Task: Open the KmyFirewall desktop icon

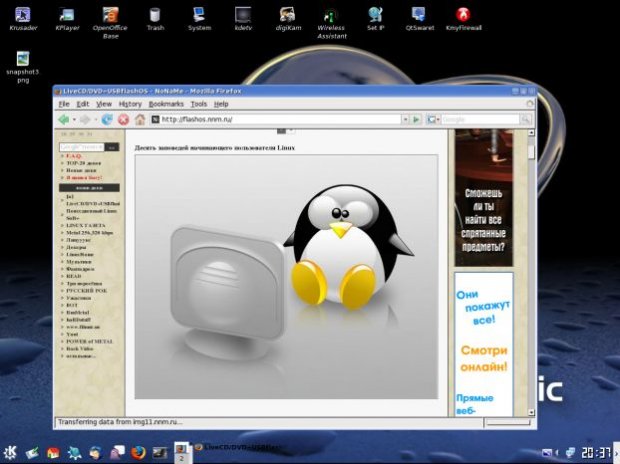Action: click(463, 18)
